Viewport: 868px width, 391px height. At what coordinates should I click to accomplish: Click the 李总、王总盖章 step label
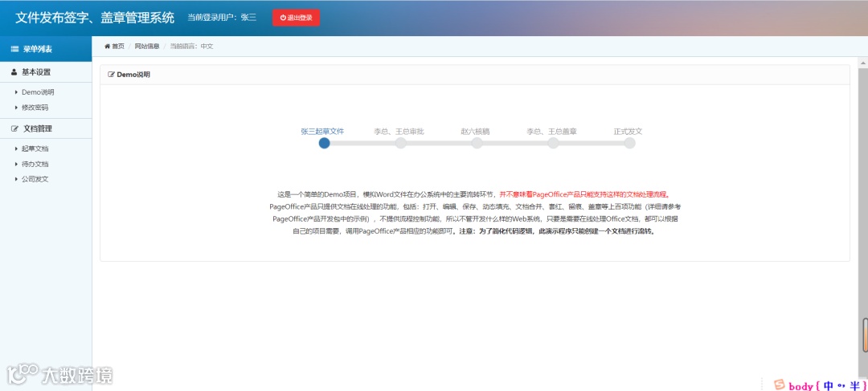coord(551,132)
